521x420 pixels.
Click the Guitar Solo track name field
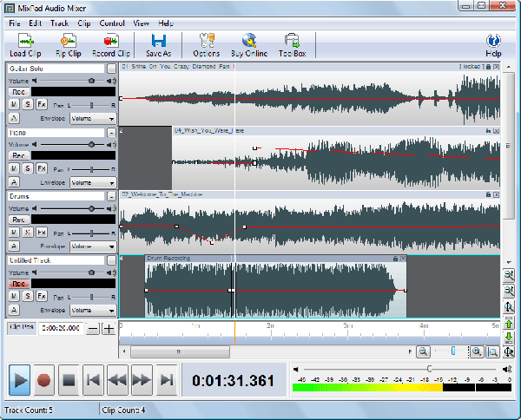(x=56, y=68)
